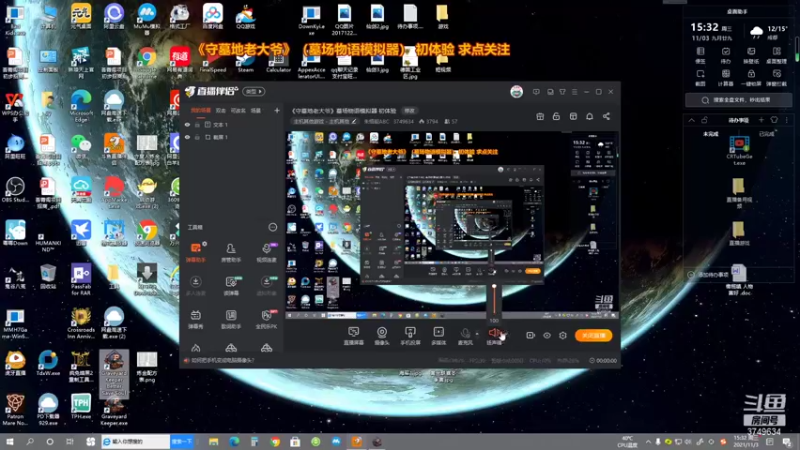
Task: Toggle the preview eye icon beside the settings gear
Action: point(546,335)
